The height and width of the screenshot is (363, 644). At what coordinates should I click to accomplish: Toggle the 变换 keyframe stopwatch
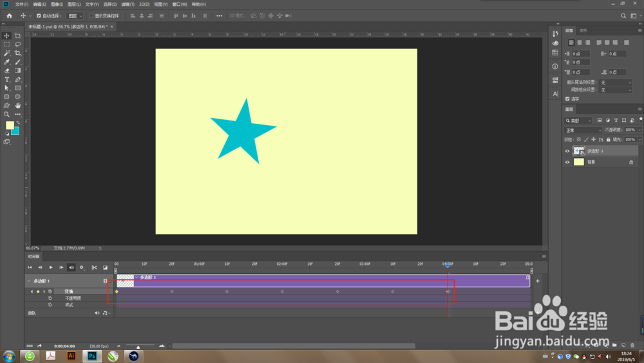tap(50, 291)
